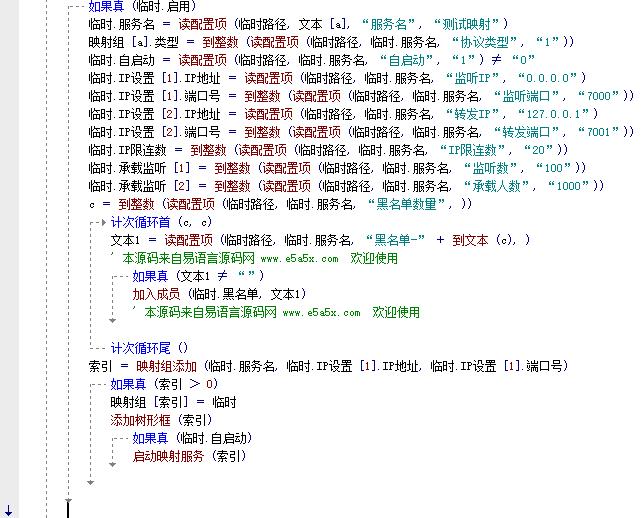
Task: Click the 文本1 = 读配置项 line
Action: click(x=321, y=240)
